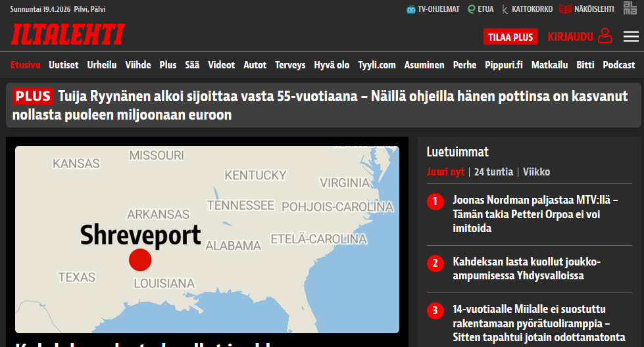Switch to the Viikko tab

point(536,172)
